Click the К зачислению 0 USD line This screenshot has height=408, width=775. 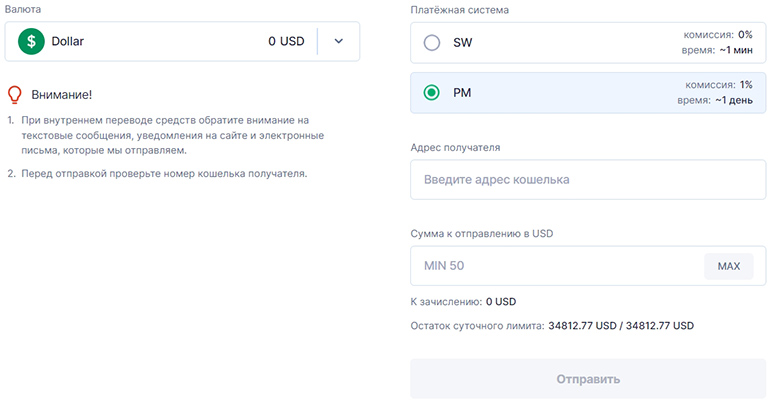coord(463,302)
